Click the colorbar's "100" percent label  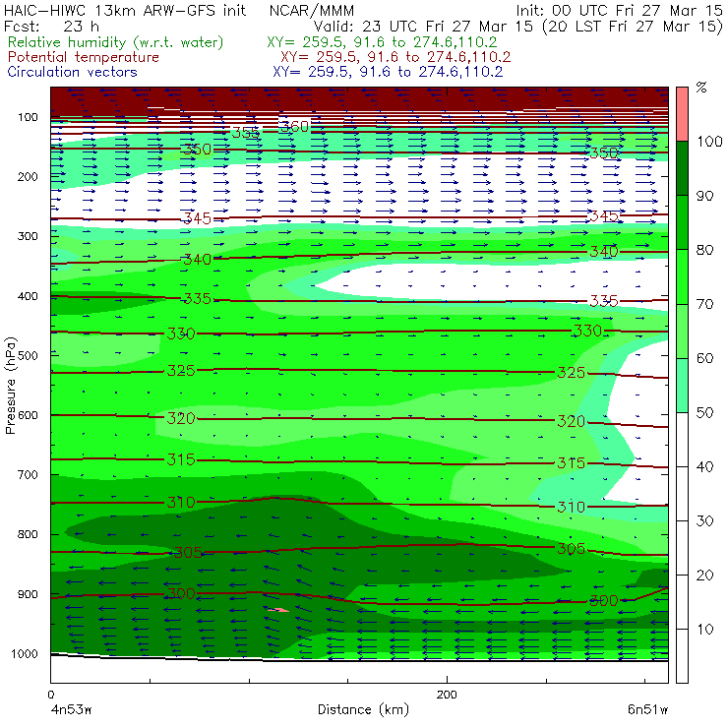click(x=710, y=141)
